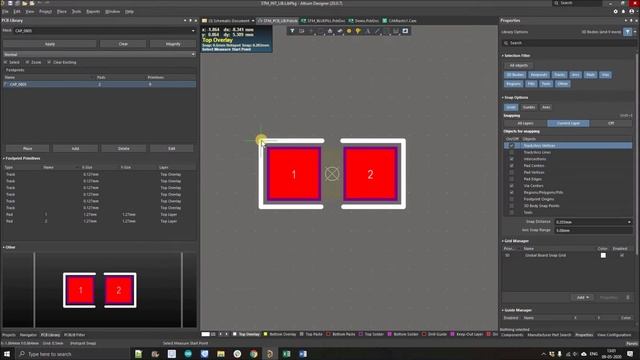This screenshot has width=640, height=360.
Task: Collapse the Selection Filter section
Action: pos(503,56)
